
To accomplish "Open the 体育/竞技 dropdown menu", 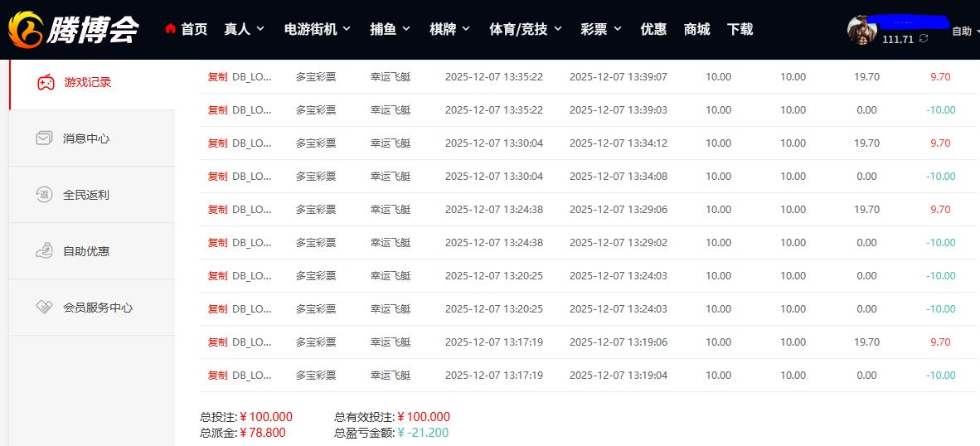I will point(526,29).
